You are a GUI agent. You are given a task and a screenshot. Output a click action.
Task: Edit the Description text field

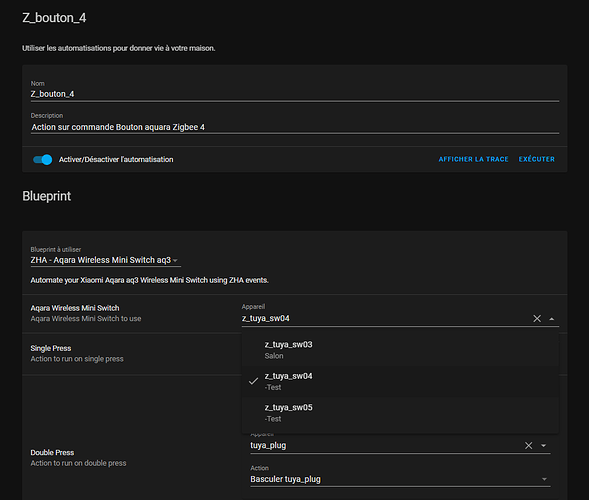coord(294,127)
